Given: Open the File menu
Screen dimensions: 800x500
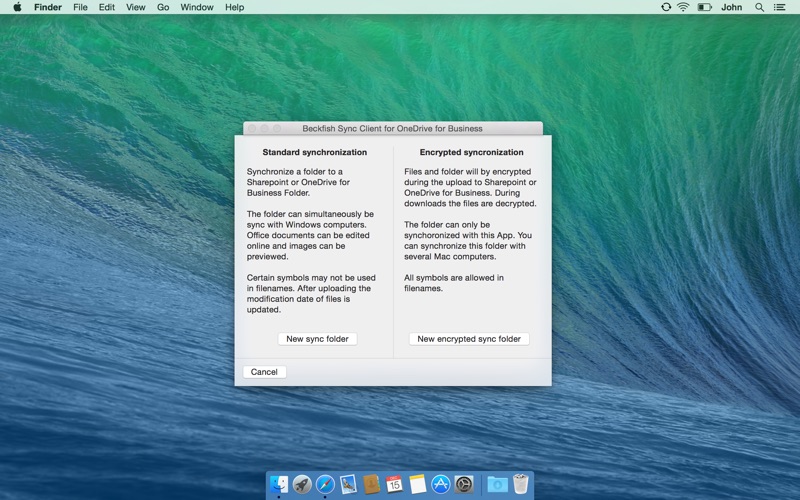Looking at the screenshot, I should coord(80,7).
